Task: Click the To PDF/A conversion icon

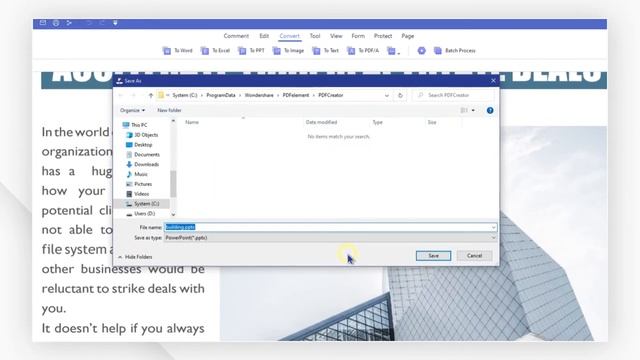Action: pos(351,51)
